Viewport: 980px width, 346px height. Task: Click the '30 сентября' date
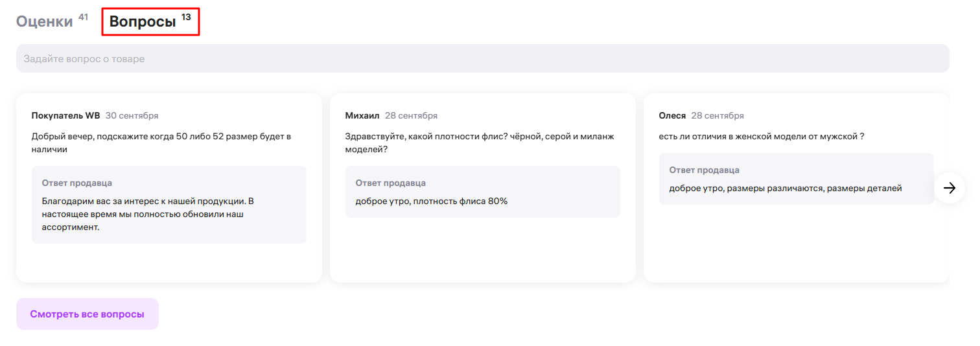tap(132, 116)
